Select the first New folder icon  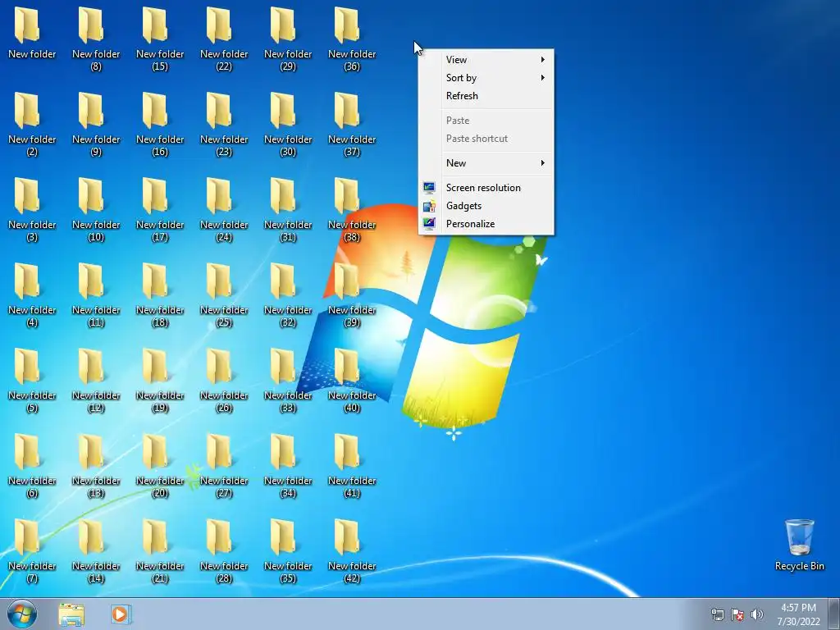click(26, 25)
